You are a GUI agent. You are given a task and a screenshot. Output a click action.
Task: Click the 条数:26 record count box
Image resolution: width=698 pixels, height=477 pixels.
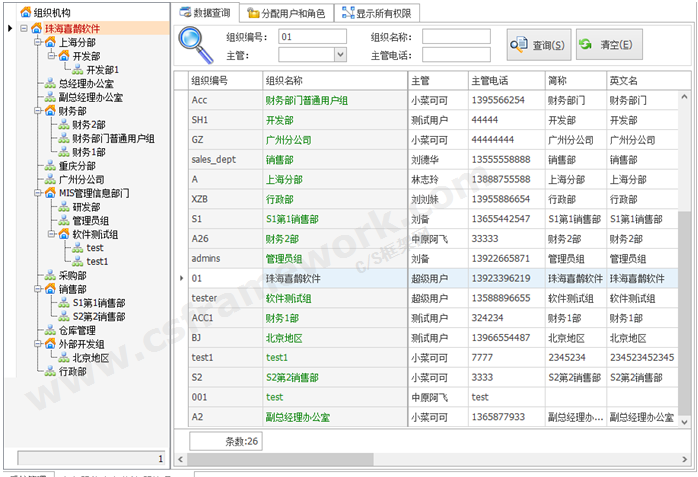click(x=226, y=441)
